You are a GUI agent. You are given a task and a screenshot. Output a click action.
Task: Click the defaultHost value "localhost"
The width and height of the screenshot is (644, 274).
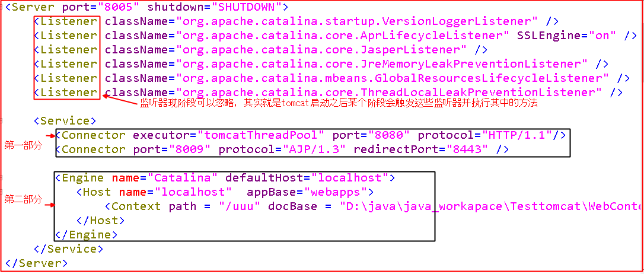(x=349, y=179)
